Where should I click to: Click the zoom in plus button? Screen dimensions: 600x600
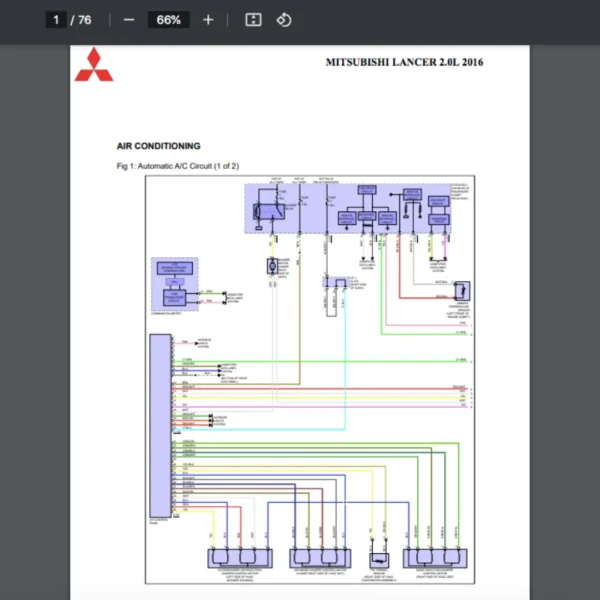(208, 20)
